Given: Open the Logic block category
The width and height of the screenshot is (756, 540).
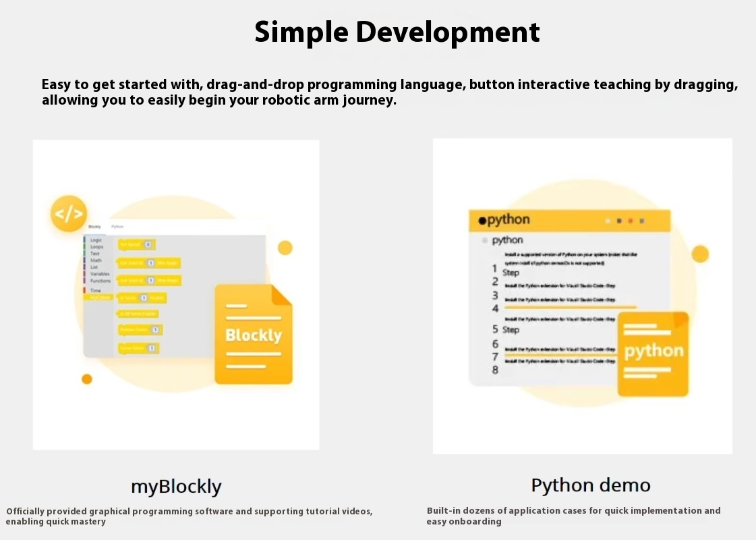Looking at the screenshot, I should point(96,240).
